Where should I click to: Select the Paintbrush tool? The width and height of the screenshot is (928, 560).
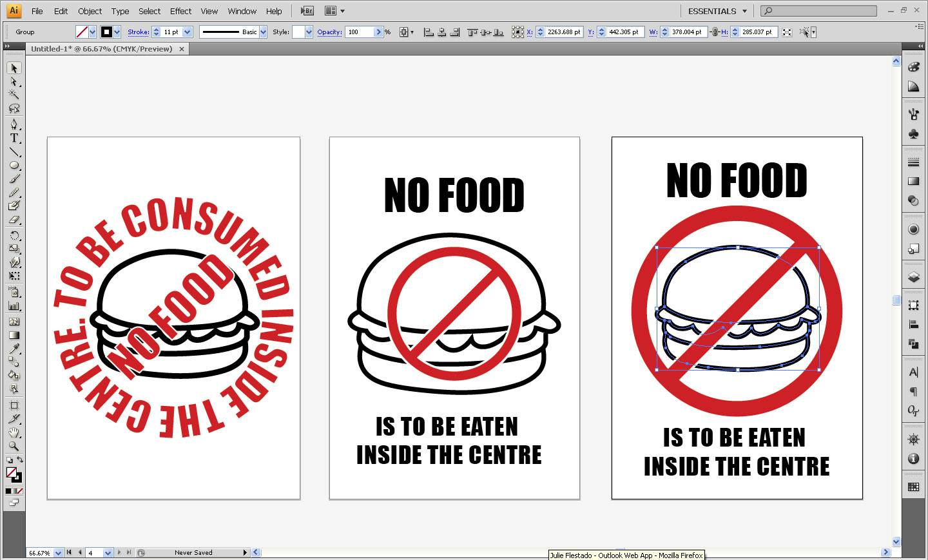pos(14,179)
